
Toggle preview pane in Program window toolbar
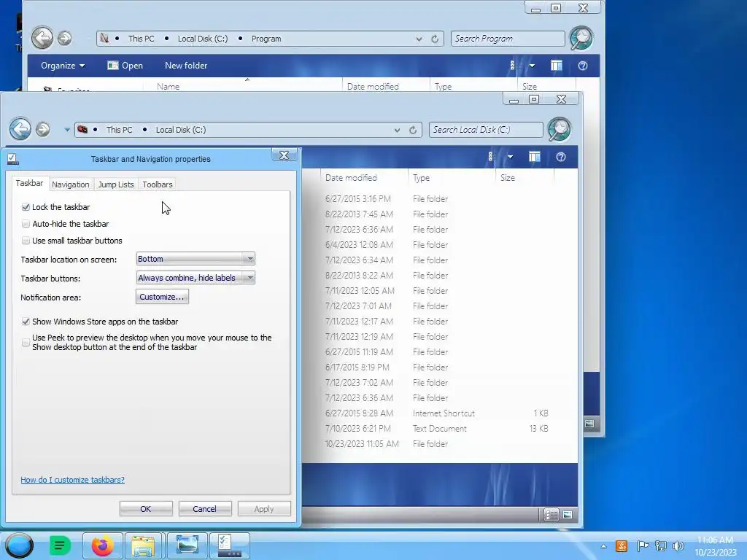pyautogui.click(x=556, y=66)
